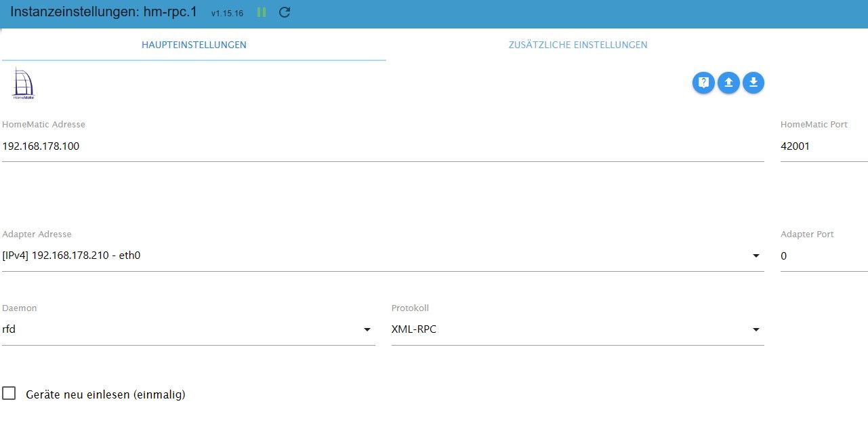Click the upload configuration icon
Image resolution: width=868 pixels, height=429 pixels.
click(x=728, y=83)
